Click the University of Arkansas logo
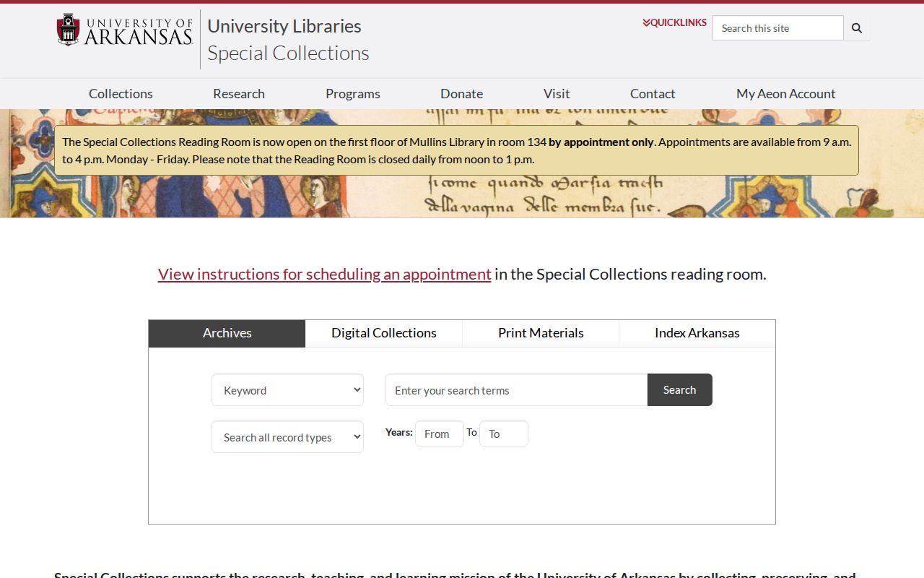The image size is (924, 578). 125,30
